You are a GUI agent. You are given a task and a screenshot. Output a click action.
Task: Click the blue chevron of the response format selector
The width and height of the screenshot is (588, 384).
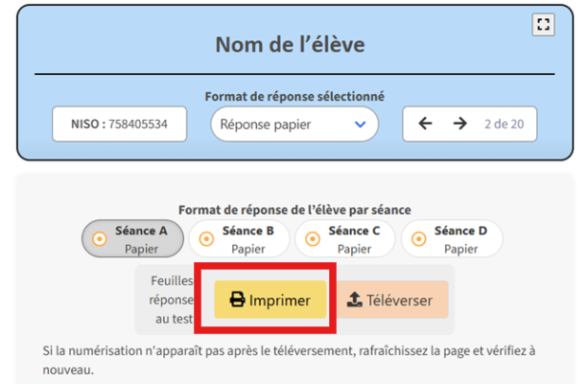[360, 124]
